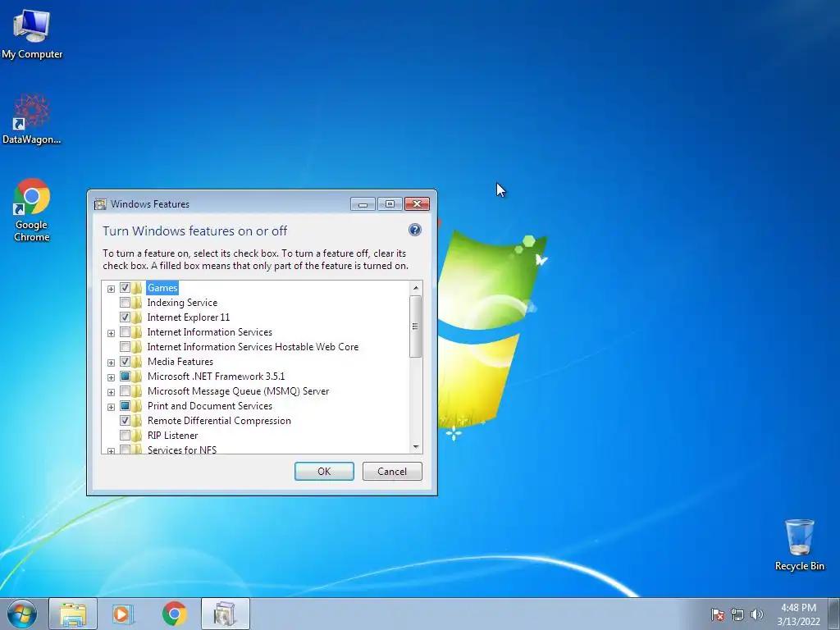Image resolution: width=840 pixels, height=630 pixels.
Task: Click OK to apply feature changes
Action: [324, 472]
